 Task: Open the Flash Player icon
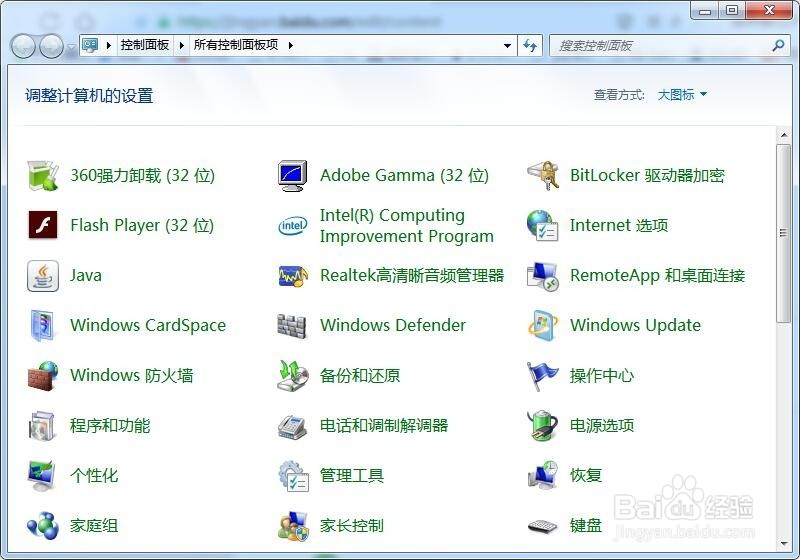pyautogui.click(x=43, y=225)
